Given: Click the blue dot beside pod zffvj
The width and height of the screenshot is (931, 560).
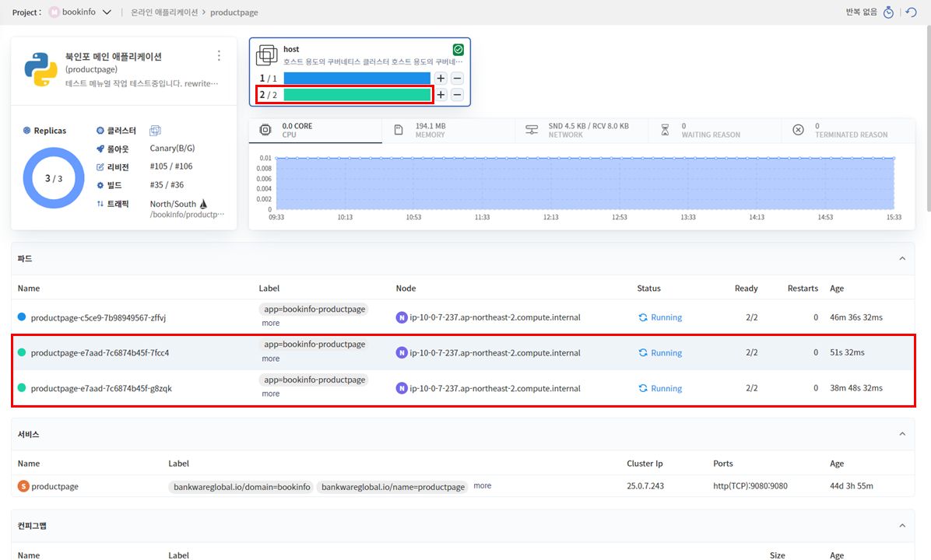Looking at the screenshot, I should pyautogui.click(x=22, y=317).
